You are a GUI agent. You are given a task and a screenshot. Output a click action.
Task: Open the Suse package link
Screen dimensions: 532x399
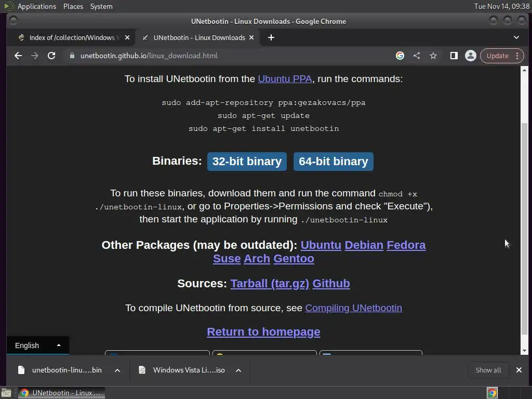tap(227, 259)
